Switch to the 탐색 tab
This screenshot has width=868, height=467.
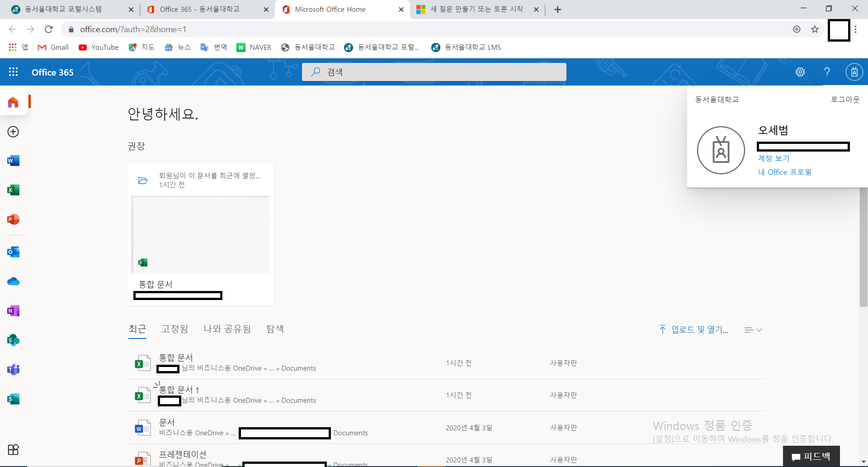tap(275, 329)
